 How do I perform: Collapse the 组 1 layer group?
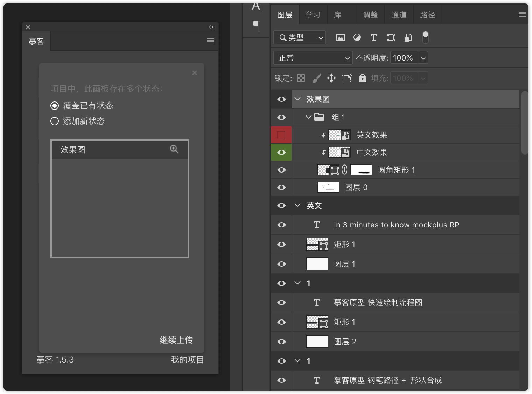(x=308, y=117)
